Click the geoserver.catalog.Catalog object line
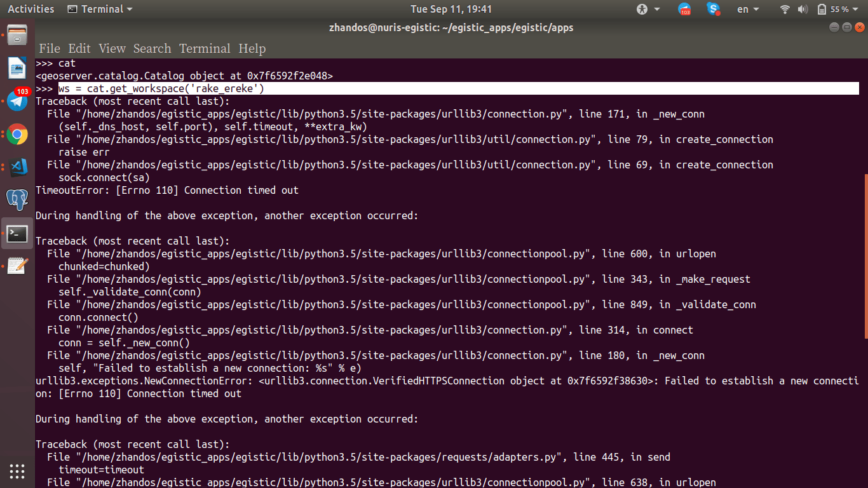The width and height of the screenshot is (868, 488). [184, 76]
